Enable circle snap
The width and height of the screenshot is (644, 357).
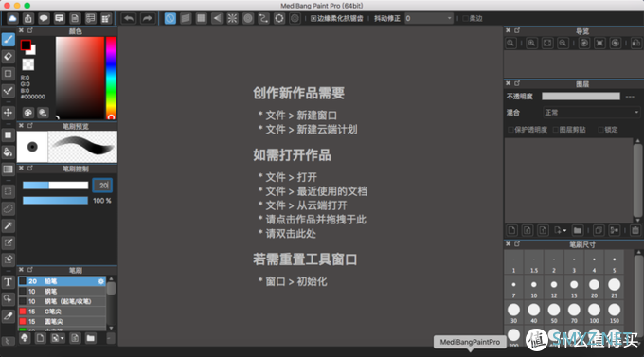(248, 19)
